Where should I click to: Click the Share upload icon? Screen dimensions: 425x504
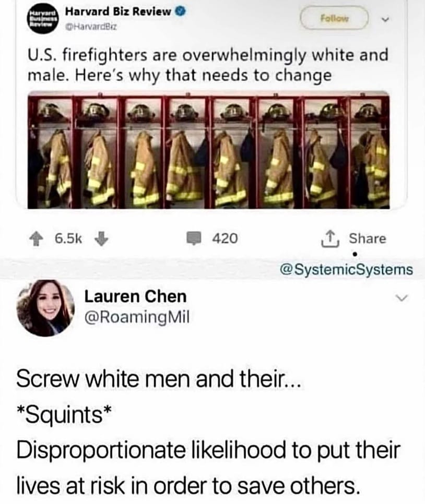(330, 239)
